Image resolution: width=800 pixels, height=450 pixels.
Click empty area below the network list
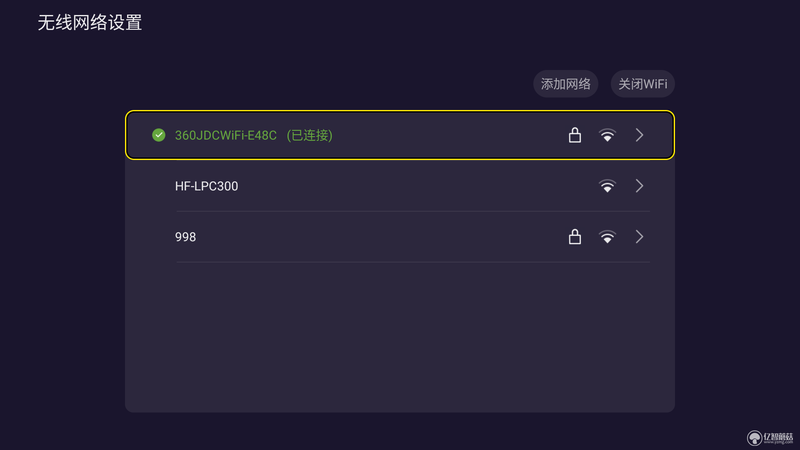(400, 337)
